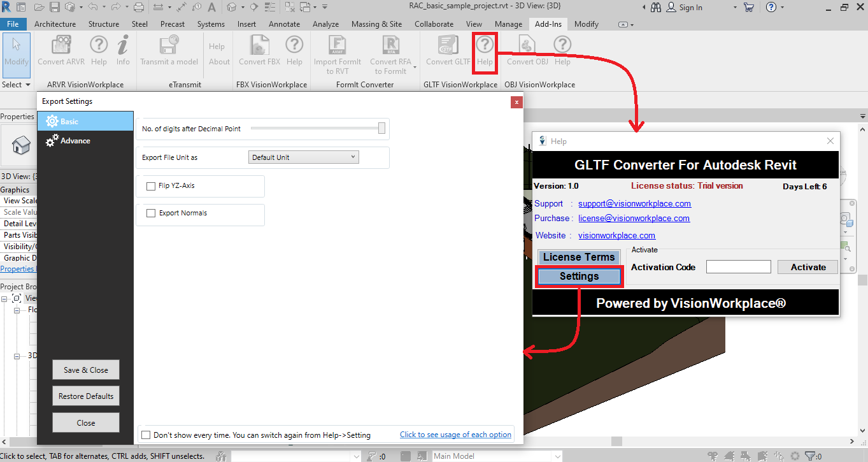Open the Autodesk App Store cart icon
868x462 pixels.
[749, 8]
